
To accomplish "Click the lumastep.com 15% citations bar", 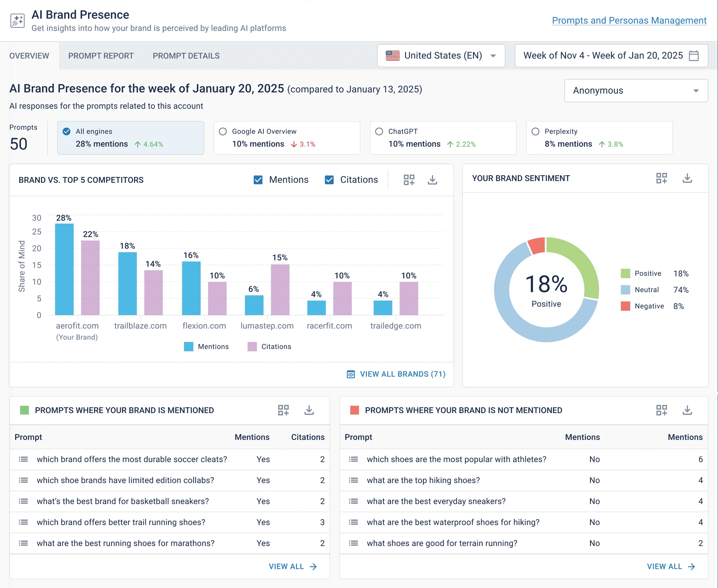I will pos(280,290).
